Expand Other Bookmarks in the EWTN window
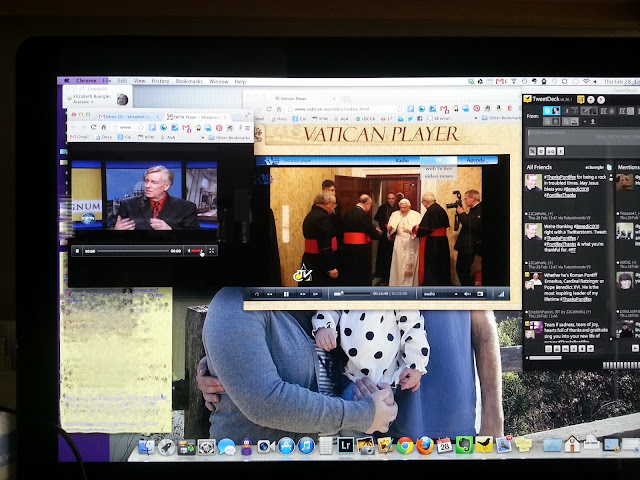 (x=229, y=138)
